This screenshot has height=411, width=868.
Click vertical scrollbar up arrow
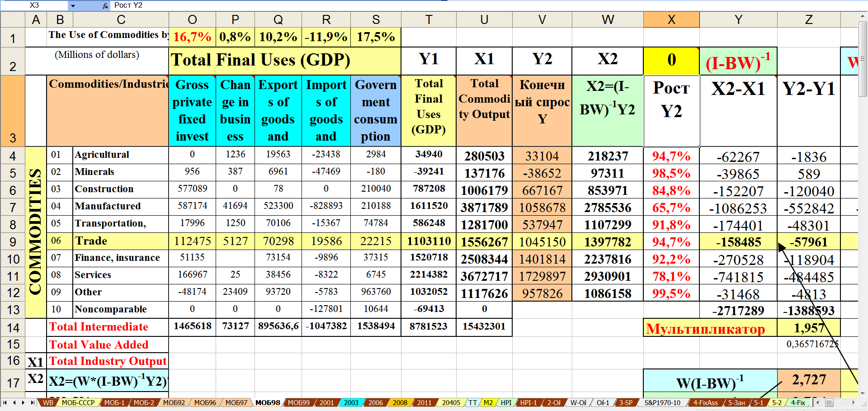pyautogui.click(x=863, y=17)
